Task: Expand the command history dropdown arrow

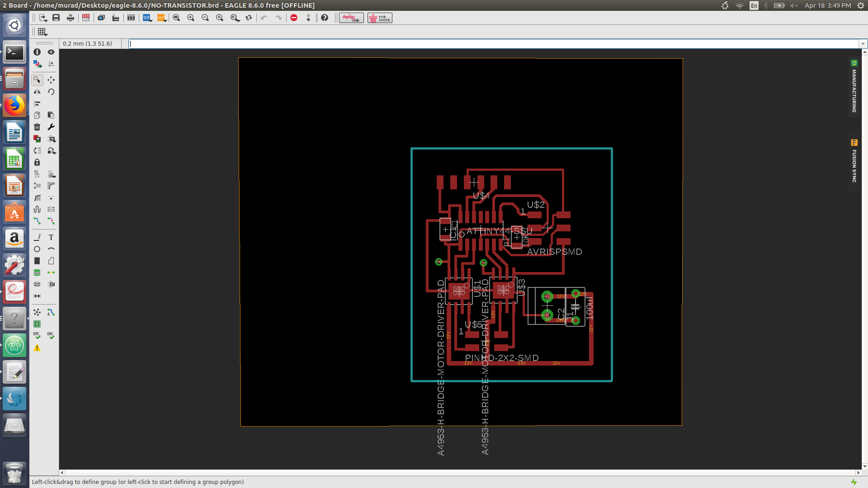Action: point(863,44)
